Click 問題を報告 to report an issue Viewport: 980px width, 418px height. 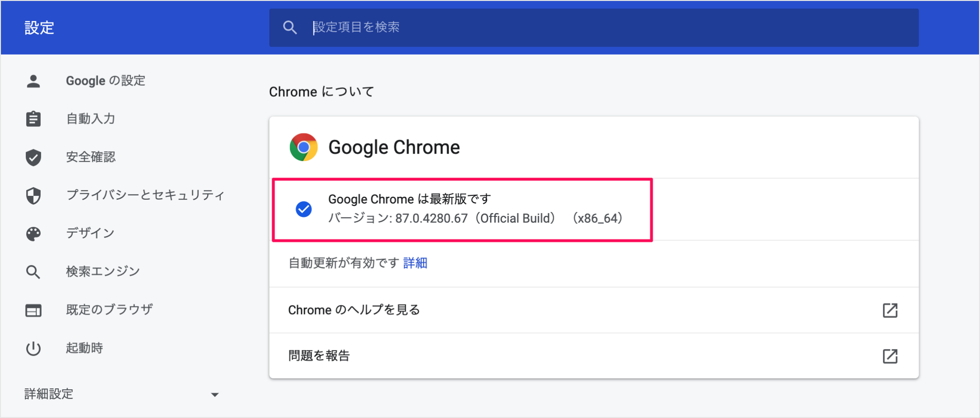[319, 356]
